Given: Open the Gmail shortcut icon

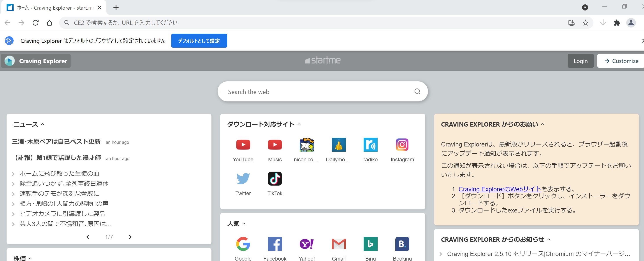Looking at the screenshot, I should pyautogui.click(x=338, y=244).
